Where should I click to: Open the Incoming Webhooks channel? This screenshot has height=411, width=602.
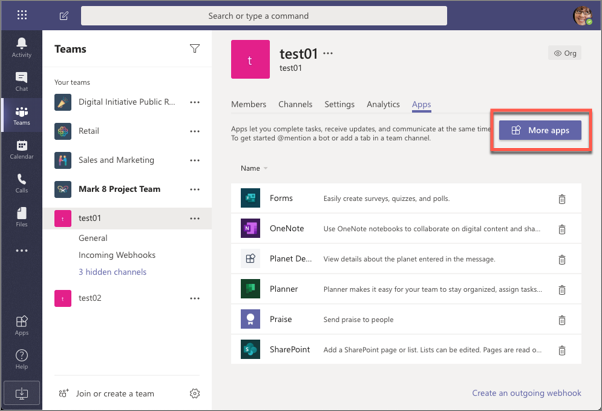[x=117, y=255]
